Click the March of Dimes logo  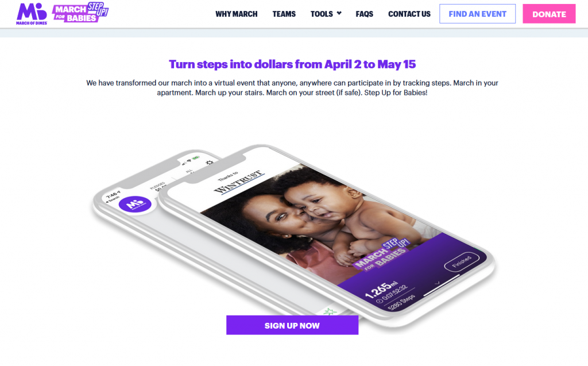pos(32,14)
